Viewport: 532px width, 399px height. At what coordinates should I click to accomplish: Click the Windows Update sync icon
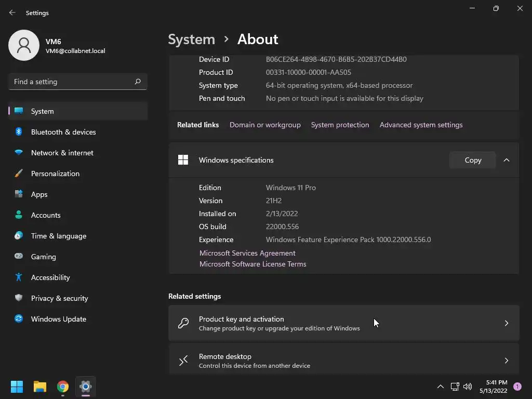tap(19, 318)
